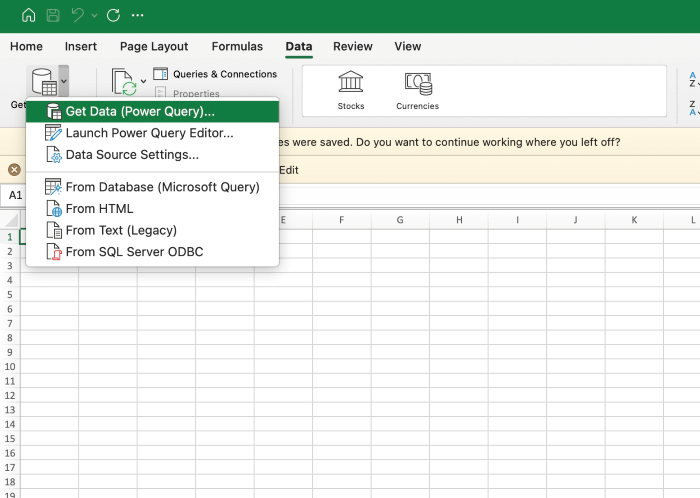Viewport: 700px width, 498px height.
Task: Open the View tab
Action: tap(408, 46)
